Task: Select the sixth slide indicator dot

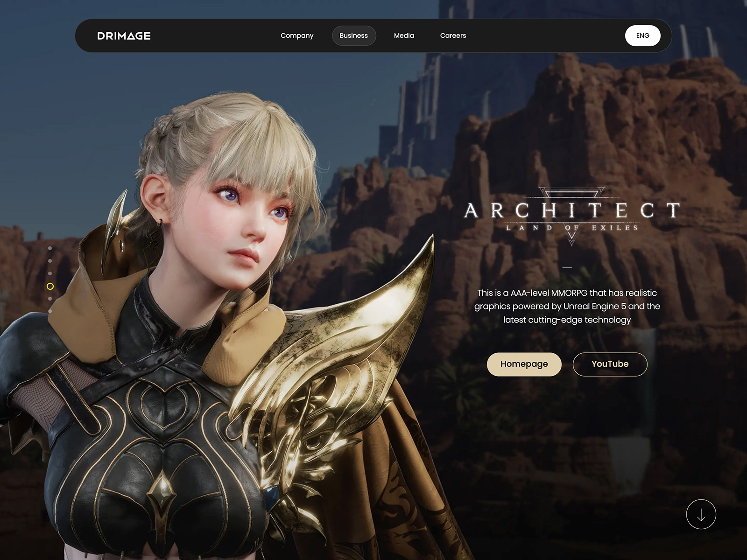Action: [x=50, y=311]
